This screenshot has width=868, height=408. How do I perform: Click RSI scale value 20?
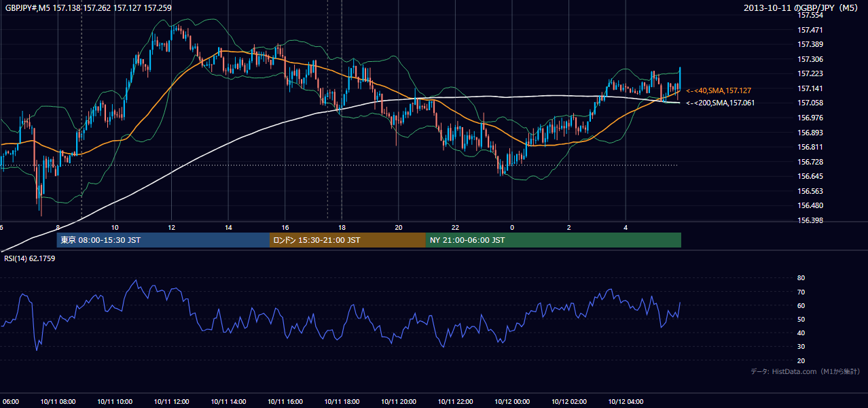[x=801, y=360]
